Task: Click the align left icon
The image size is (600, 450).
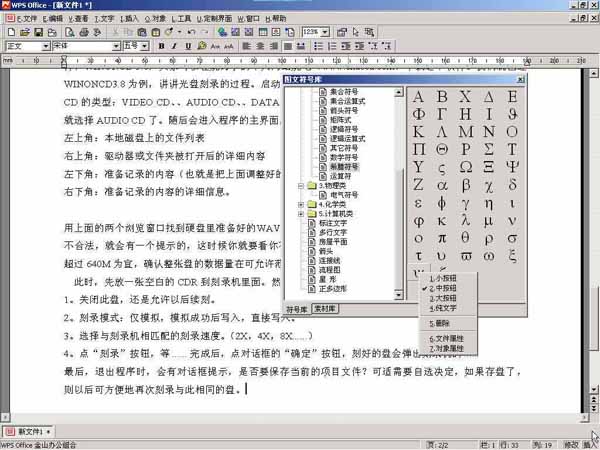Action: (x=247, y=46)
